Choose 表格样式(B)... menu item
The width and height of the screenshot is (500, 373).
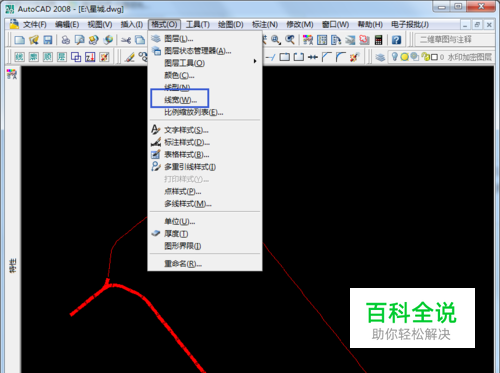[205, 155]
